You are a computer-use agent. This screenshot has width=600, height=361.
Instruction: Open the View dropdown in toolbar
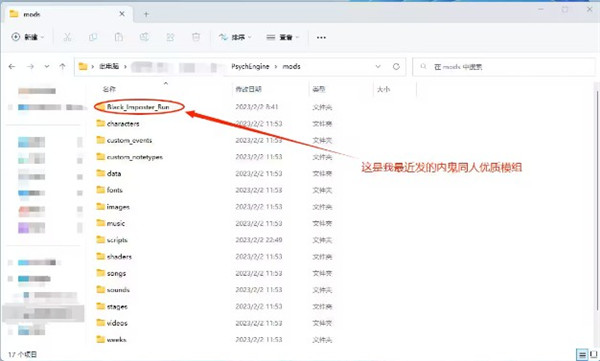coord(283,37)
